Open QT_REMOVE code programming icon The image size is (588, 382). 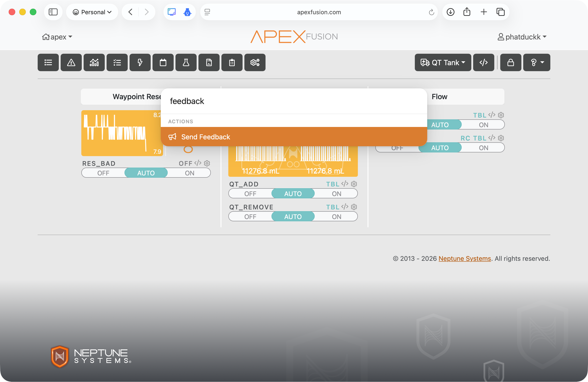(345, 207)
